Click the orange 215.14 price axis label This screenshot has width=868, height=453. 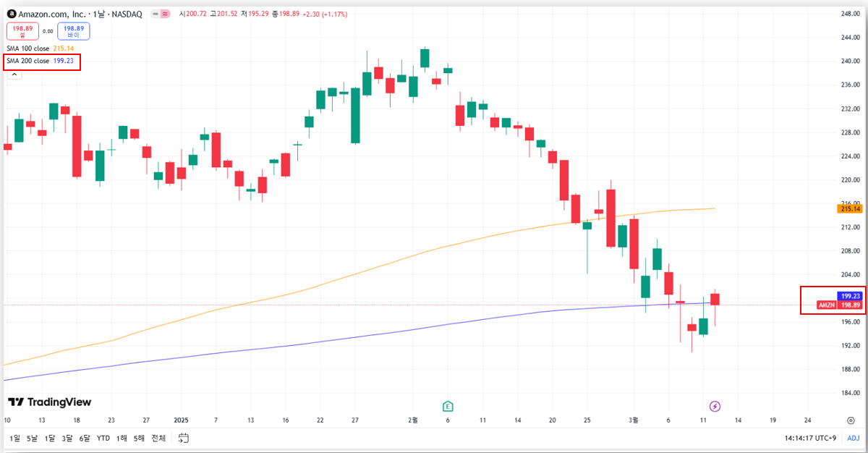(x=850, y=208)
